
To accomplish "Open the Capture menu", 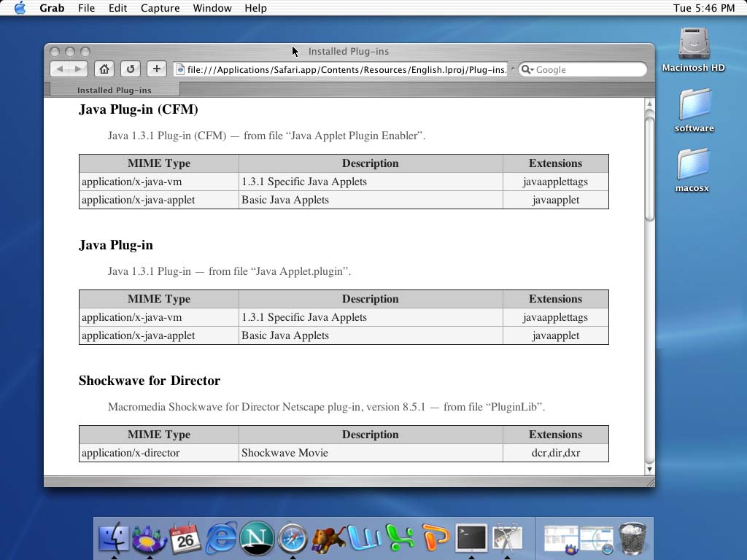I will click(x=160, y=8).
